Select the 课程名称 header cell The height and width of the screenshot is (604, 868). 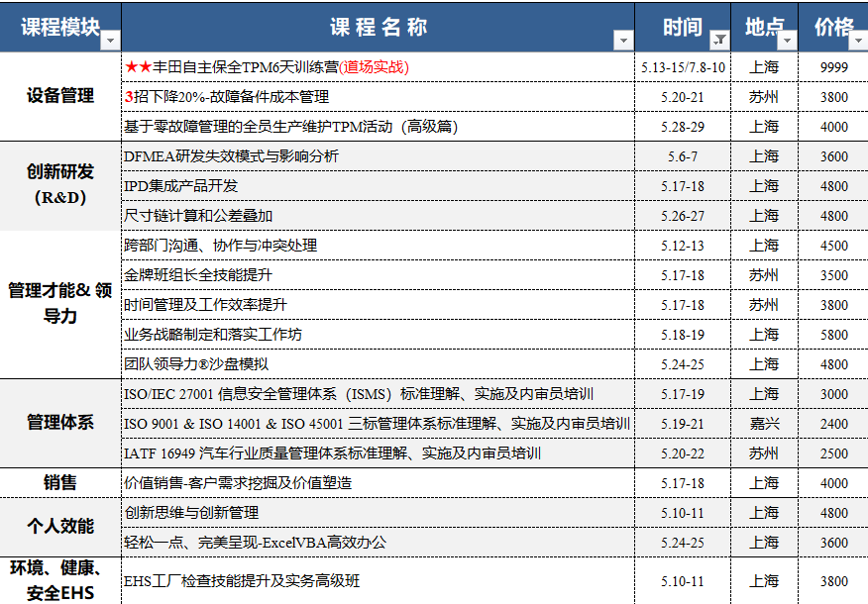[379, 27]
